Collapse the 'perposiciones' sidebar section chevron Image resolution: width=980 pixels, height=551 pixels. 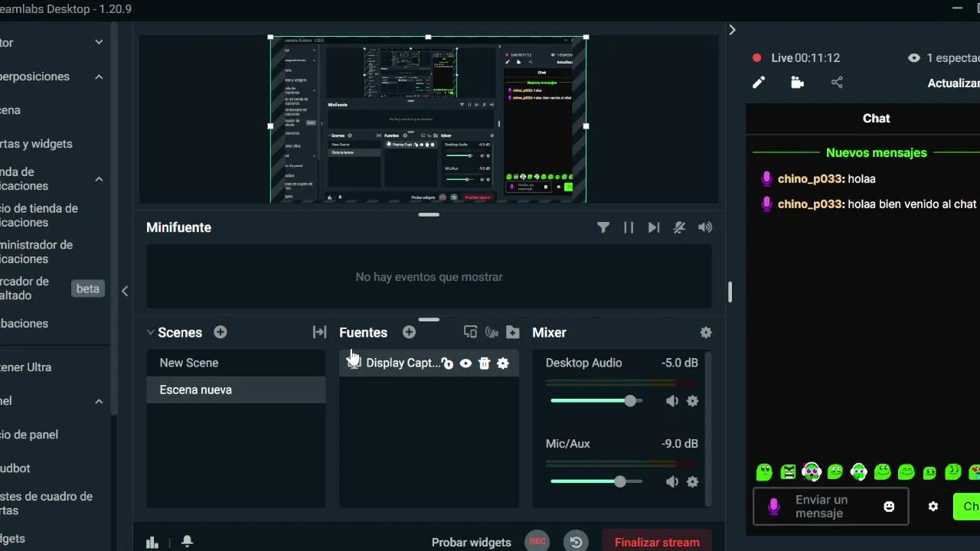99,77
